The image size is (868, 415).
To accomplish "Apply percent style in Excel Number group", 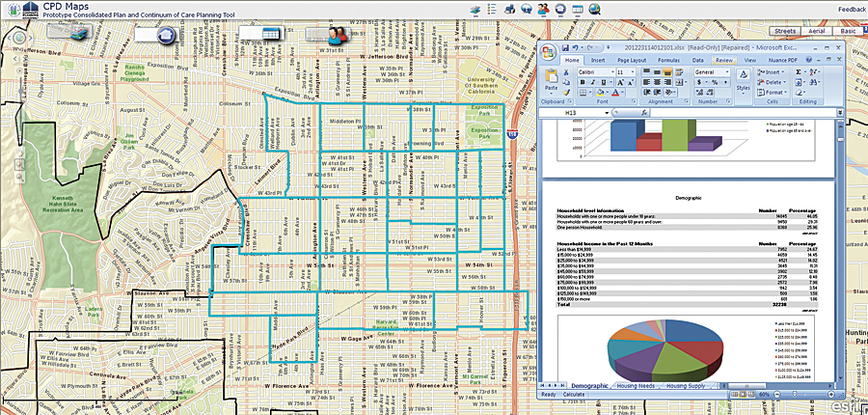I will coord(715,82).
